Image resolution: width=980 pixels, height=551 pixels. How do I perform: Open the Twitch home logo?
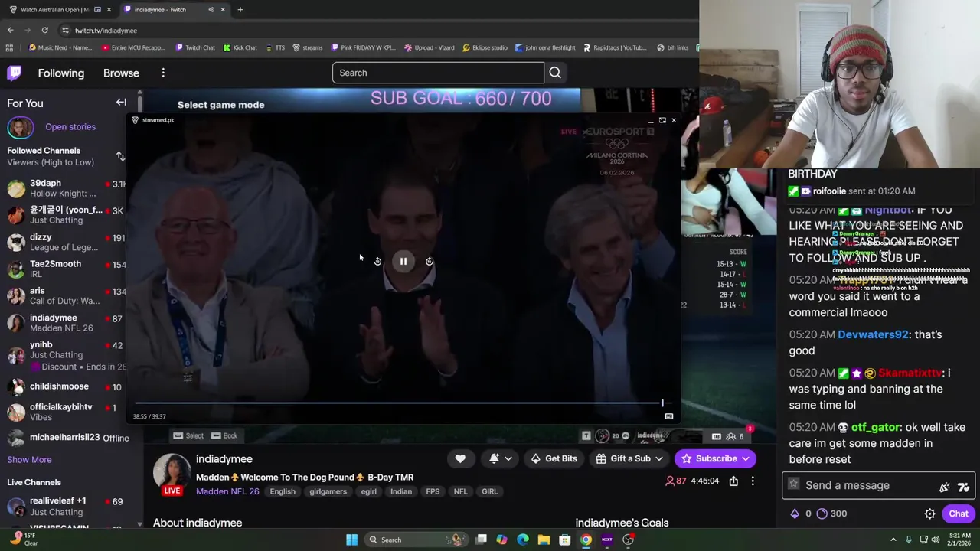click(x=15, y=73)
